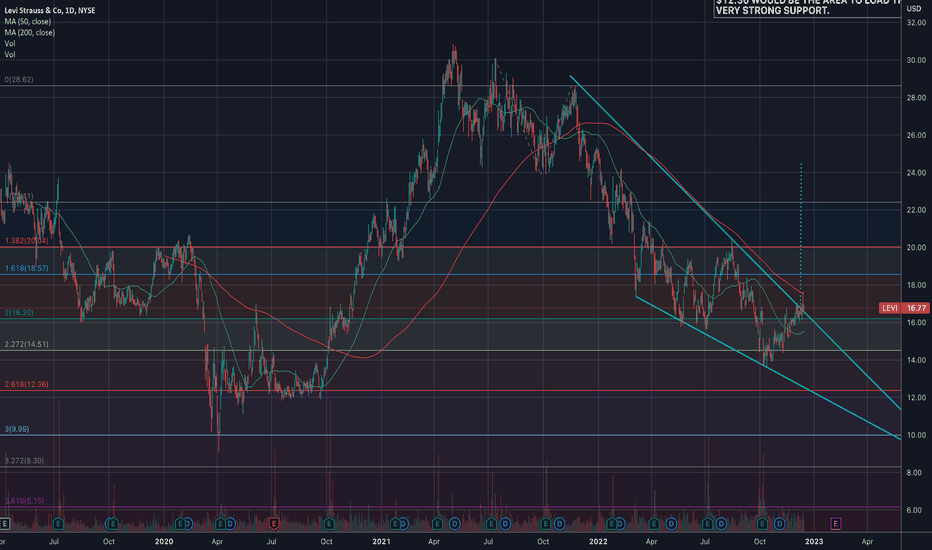Open the earnings marker at Apr 2022
The height and width of the screenshot is (550, 932).
coord(654,524)
